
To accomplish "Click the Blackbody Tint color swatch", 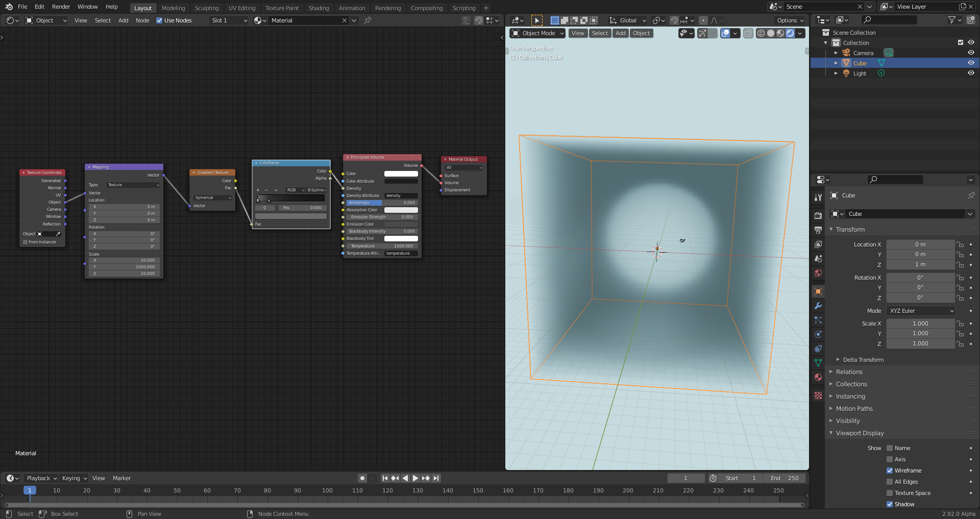I will coord(401,238).
